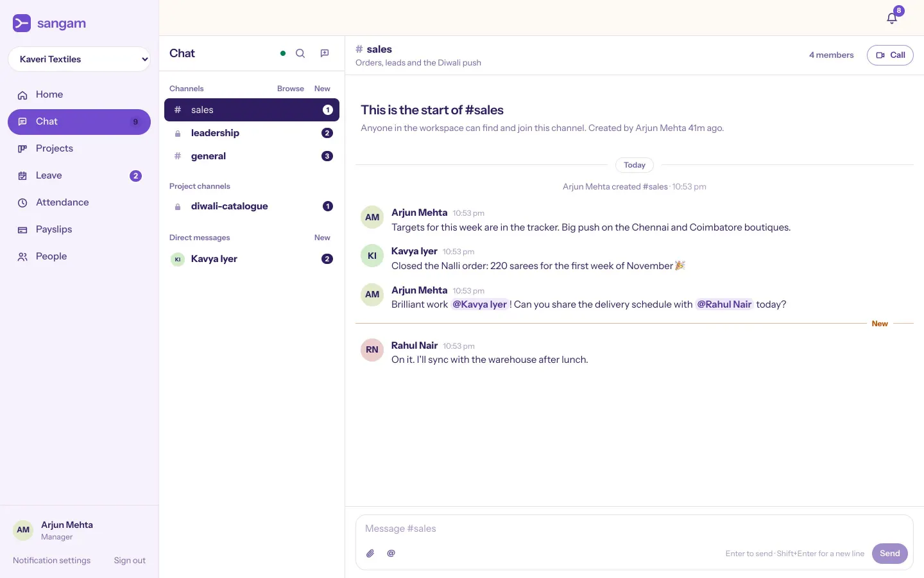This screenshot has height=578, width=924.
Task: Navigate to Attendance
Action: coord(80,203)
